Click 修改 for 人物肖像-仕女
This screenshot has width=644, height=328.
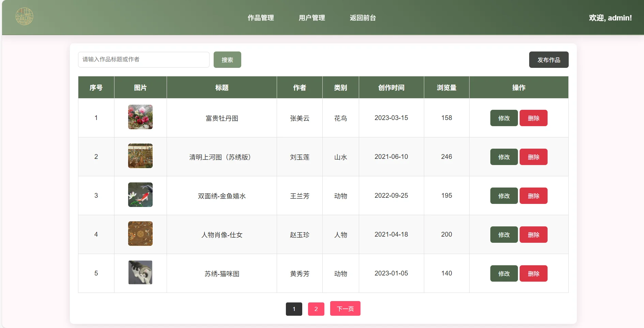tap(503, 235)
